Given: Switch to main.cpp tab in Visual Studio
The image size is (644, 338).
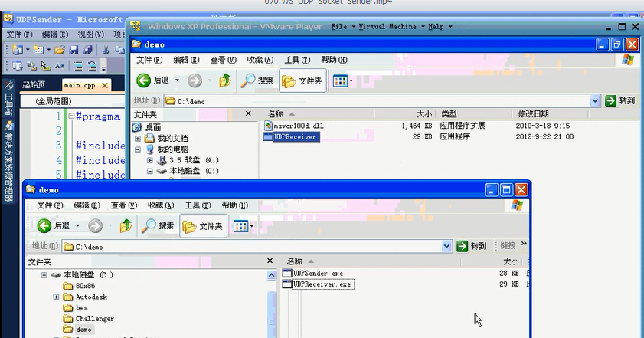Looking at the screenshot, I should click(x=80, y=86).
